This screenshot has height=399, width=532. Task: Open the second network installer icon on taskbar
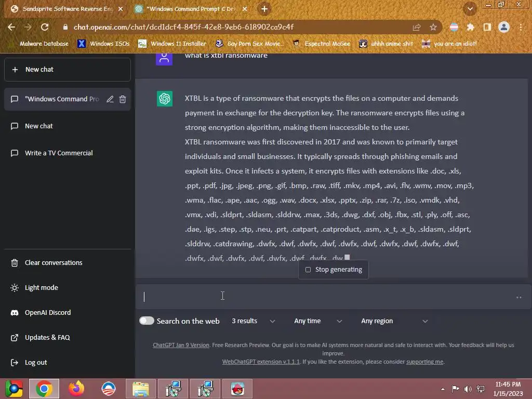click(205, 389)
